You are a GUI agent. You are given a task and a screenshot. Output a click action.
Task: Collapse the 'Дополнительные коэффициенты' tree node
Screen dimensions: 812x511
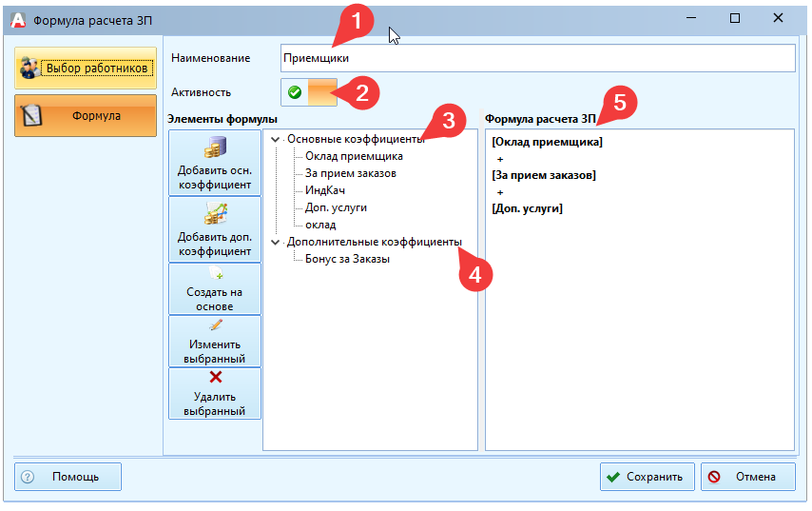click(x=276, y=243)
